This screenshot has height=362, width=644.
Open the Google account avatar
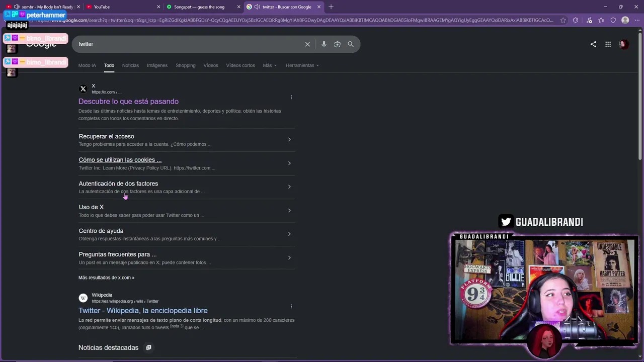(x=623, y=44)
